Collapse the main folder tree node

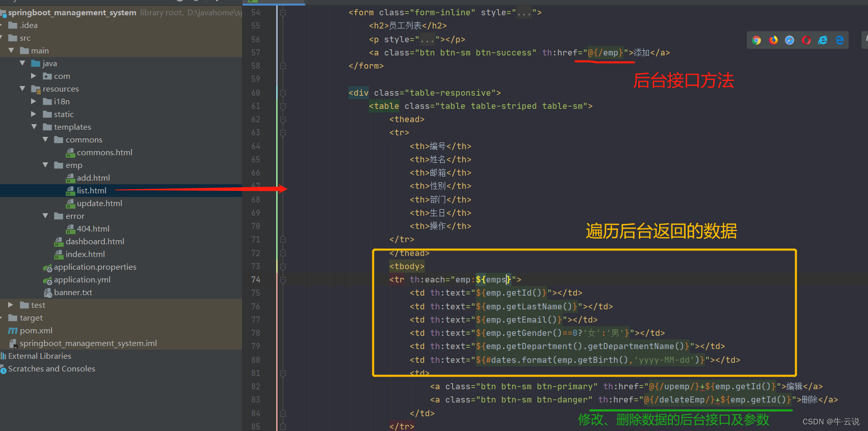[11, 50]
